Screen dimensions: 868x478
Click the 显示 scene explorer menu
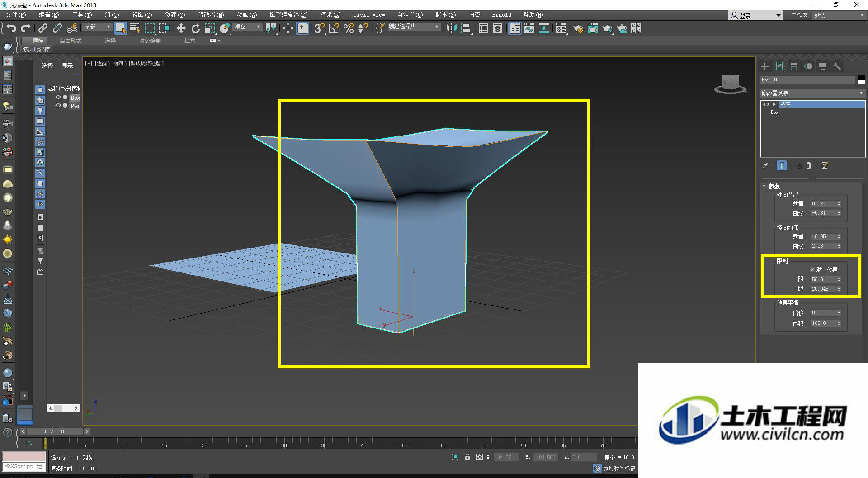(67, 66)
